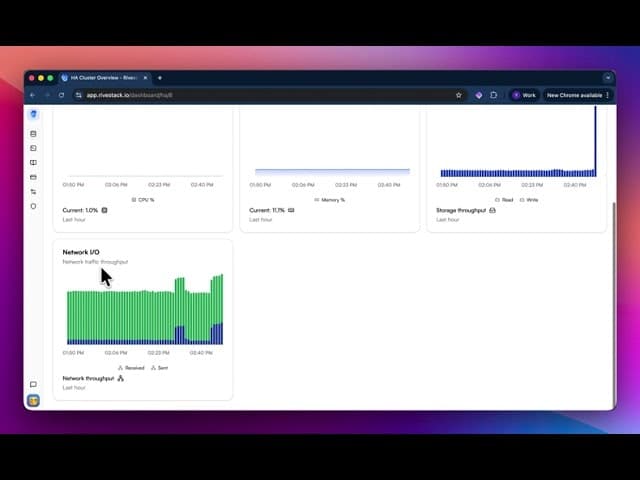Open the sliders settings icon in the sidebar
This screenshot has width=640, height=480.
(x=33, y=192)
